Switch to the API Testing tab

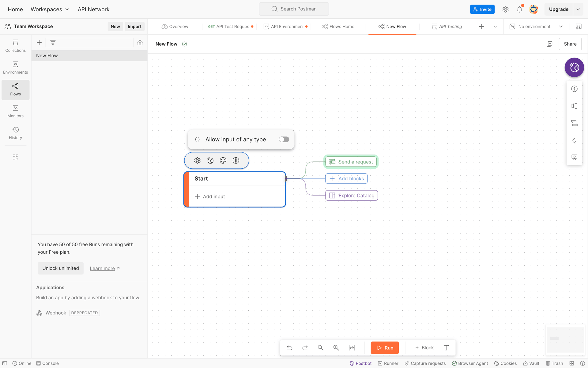click(447, 27)
